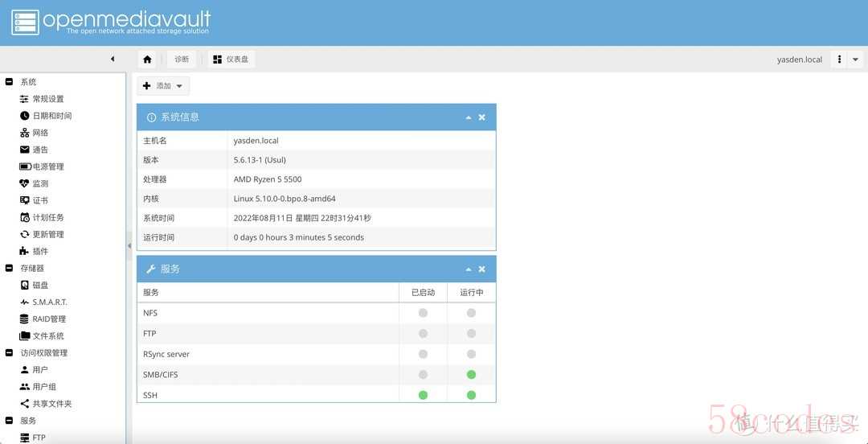Click processor value AMD Ryzen 5 5500
This screenshot has width=868, height=444.
(268, 179)
